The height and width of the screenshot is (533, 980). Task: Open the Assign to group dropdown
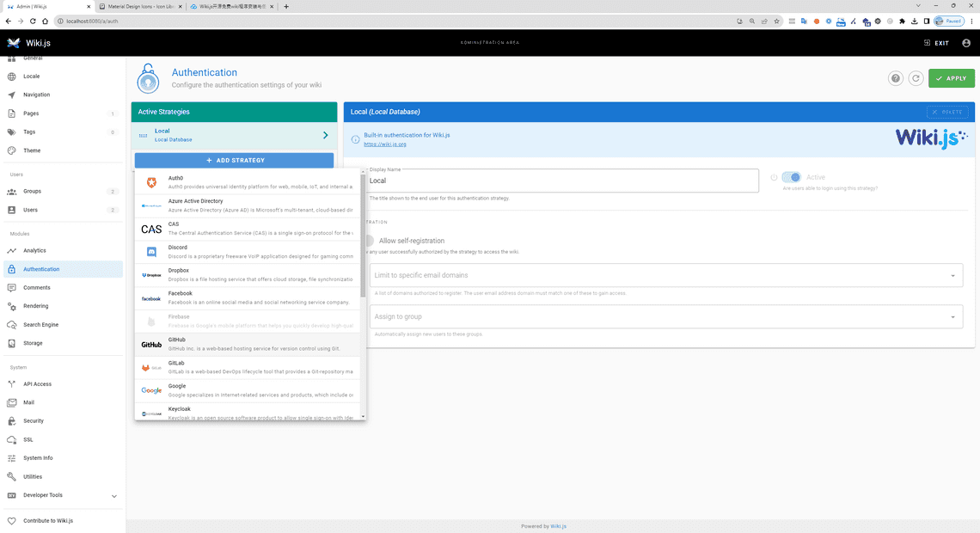pyautogui.click(x=666, y=316)
